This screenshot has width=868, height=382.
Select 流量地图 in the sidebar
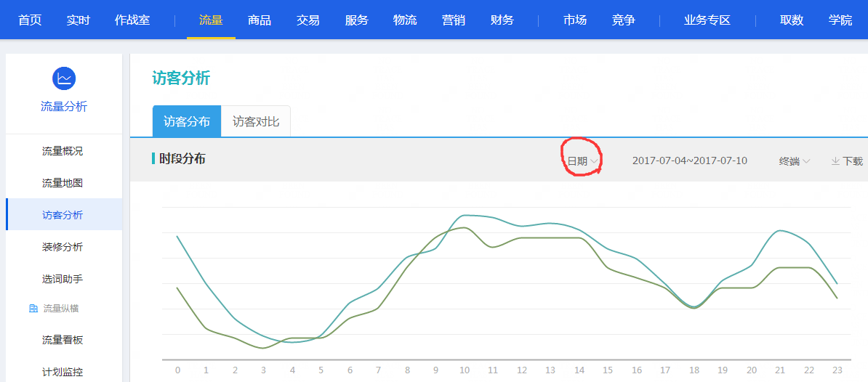pos(63,183)
